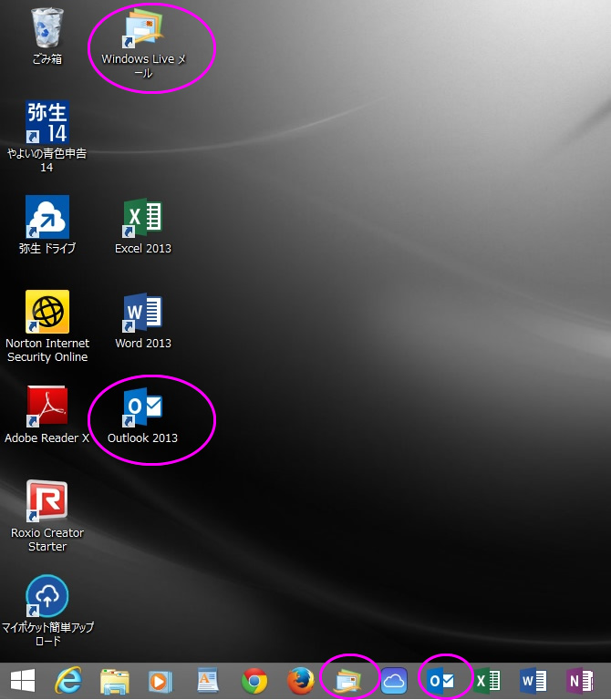Launch OneNote from the taskbar
This screenshot has width=611, height=700.
tap(580, 681)
